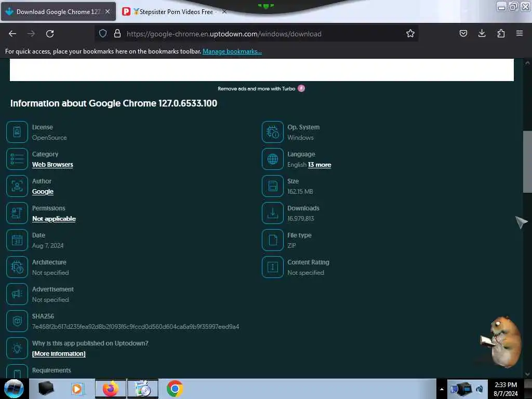Show the 13 more languages link
The height and width of the screenshot is (399, 532).
click(320, 165)
